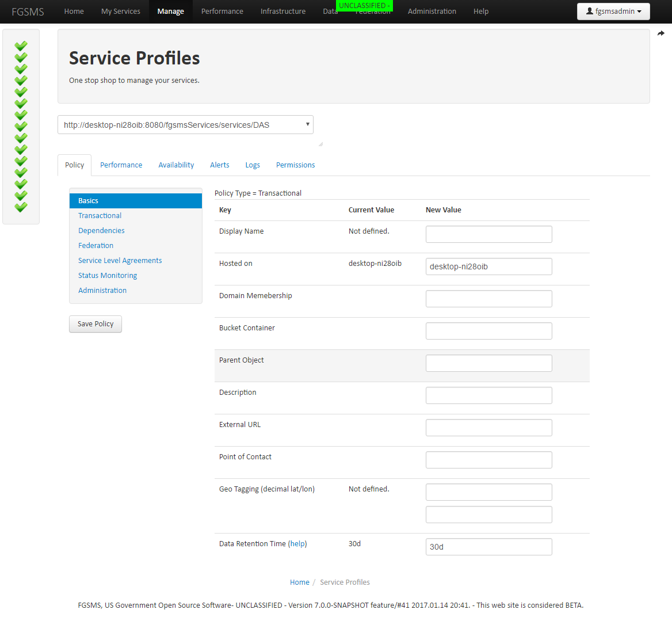Screen dimensions: 672x617
Task: Focus the Display Name input field
Action: click(x=489, y=234)
